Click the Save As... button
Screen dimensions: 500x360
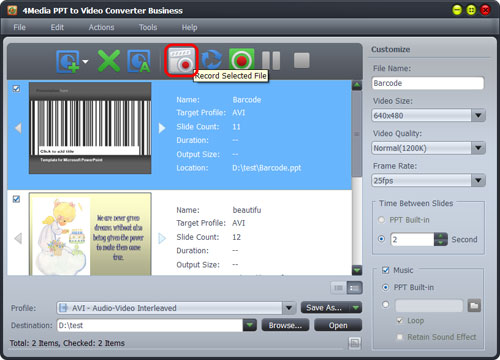[324, 308]
